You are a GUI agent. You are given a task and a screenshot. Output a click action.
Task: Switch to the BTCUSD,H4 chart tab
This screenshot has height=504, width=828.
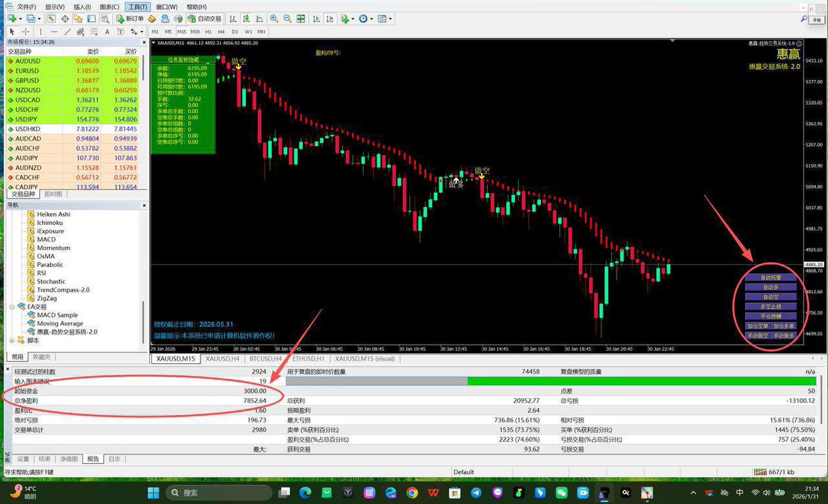(x=265, y=359)
